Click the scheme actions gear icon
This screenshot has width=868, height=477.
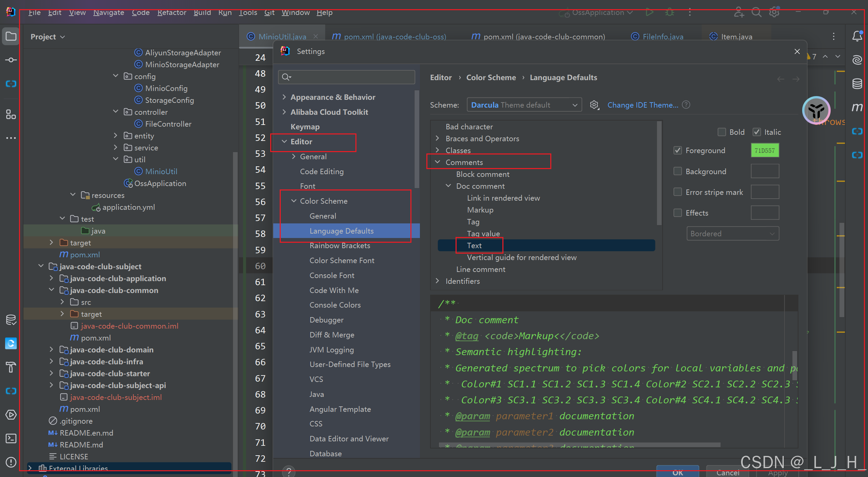(594, 105)
